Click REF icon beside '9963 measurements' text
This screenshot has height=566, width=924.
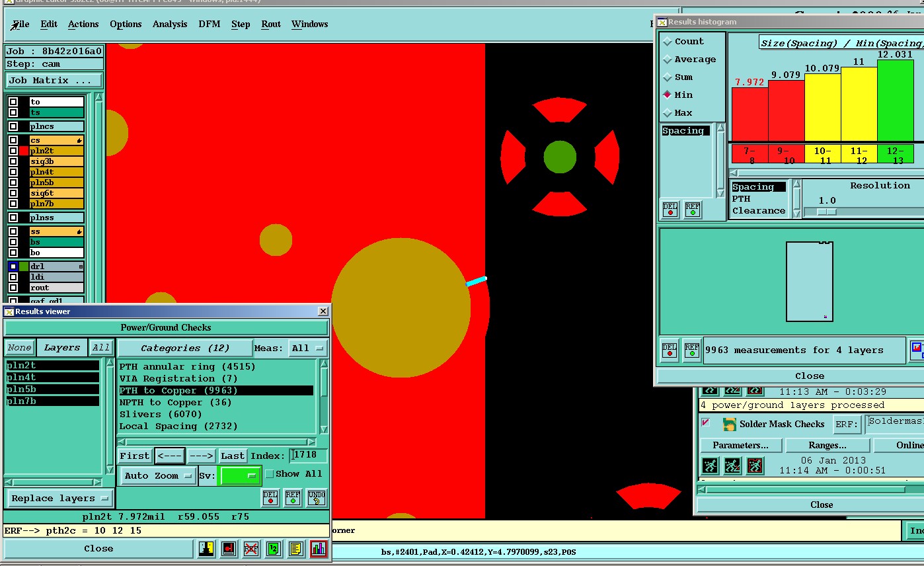click(692, 350)
